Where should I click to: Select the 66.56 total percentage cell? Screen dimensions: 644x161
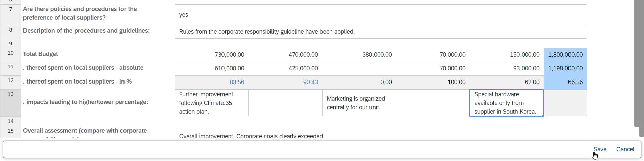565,82
